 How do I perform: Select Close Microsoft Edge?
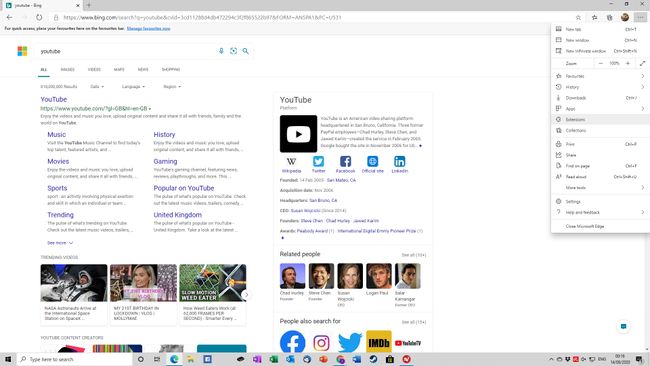tap(600, 226)
